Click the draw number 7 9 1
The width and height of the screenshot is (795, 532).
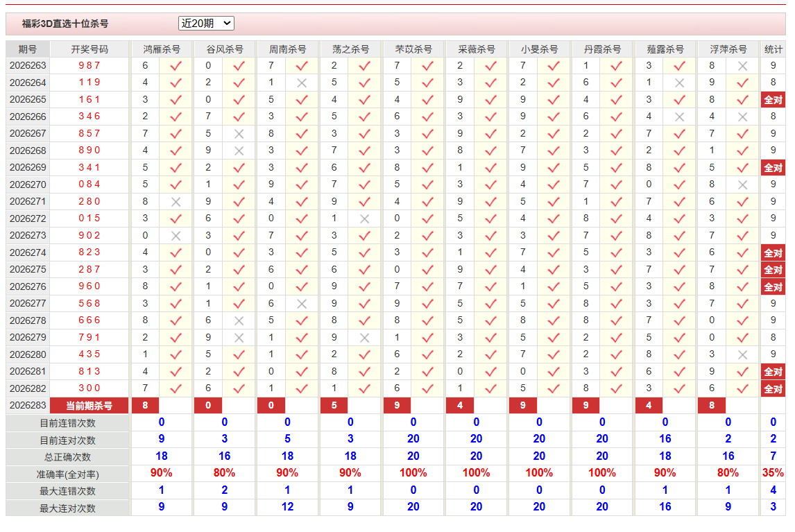point(89,337)
